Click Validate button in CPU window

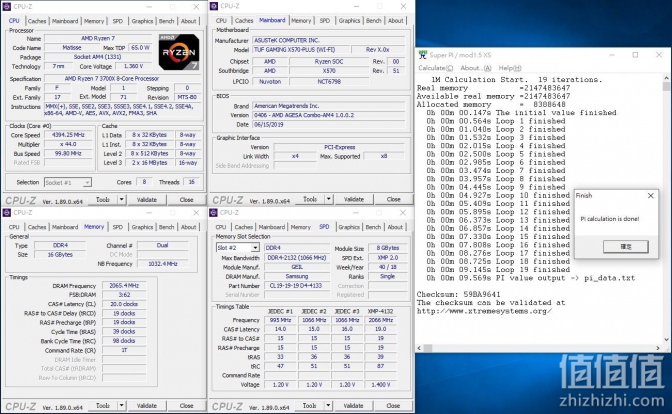pos(147,200)
